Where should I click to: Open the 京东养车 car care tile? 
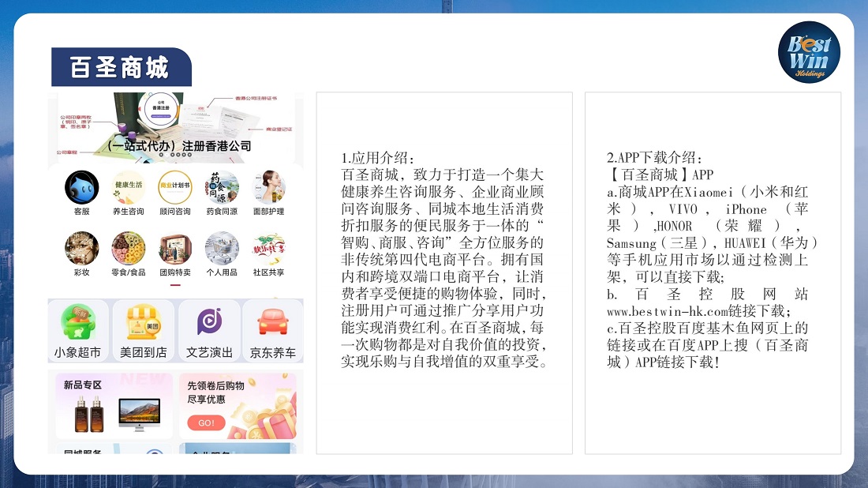coord(273,330)
